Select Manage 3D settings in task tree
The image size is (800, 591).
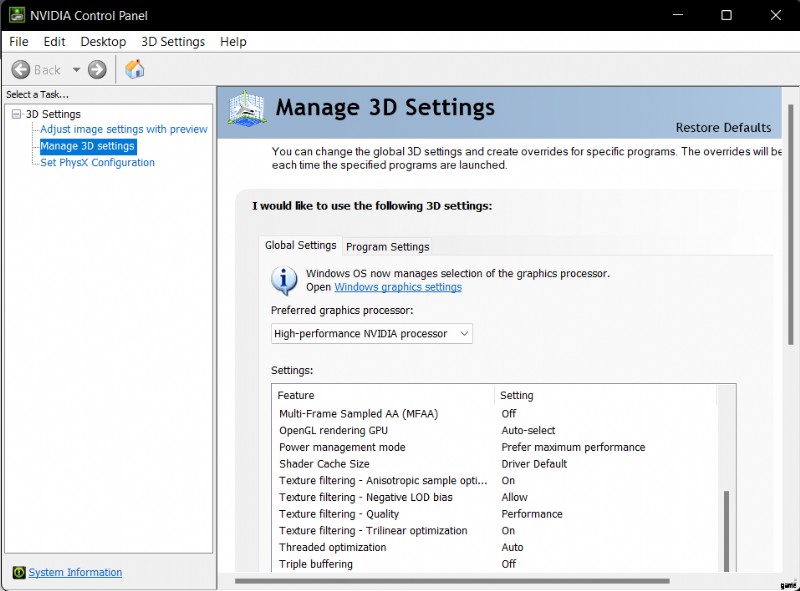point(88,146)
